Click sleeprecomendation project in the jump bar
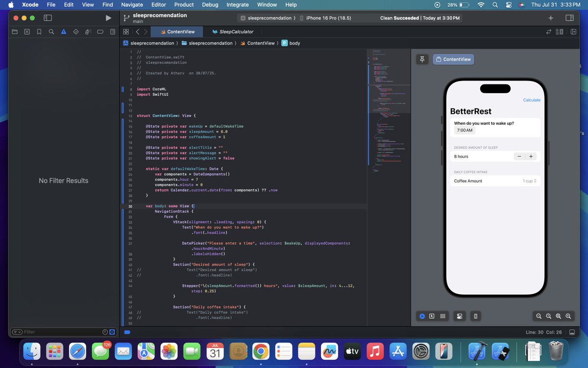This screenshot has height=368, width=588. tap(148, 43)
